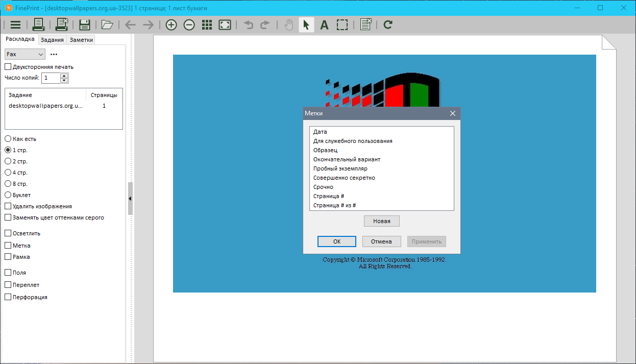Image resolution: width=636 pixels, height=364 pixels.
Task: Close the Метки dialog
Action: click(453, 113)
